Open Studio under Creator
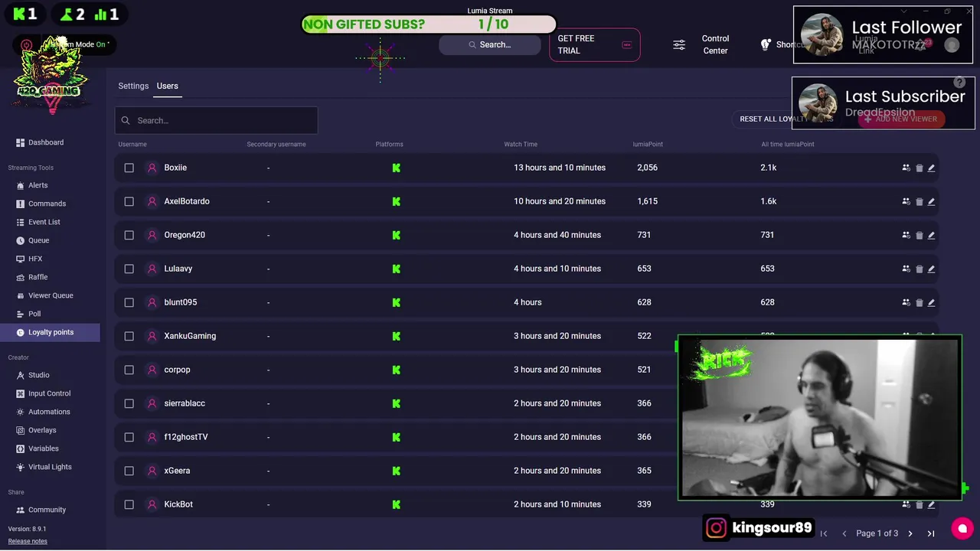Screen dimensions: 980x551 point(33,375)
